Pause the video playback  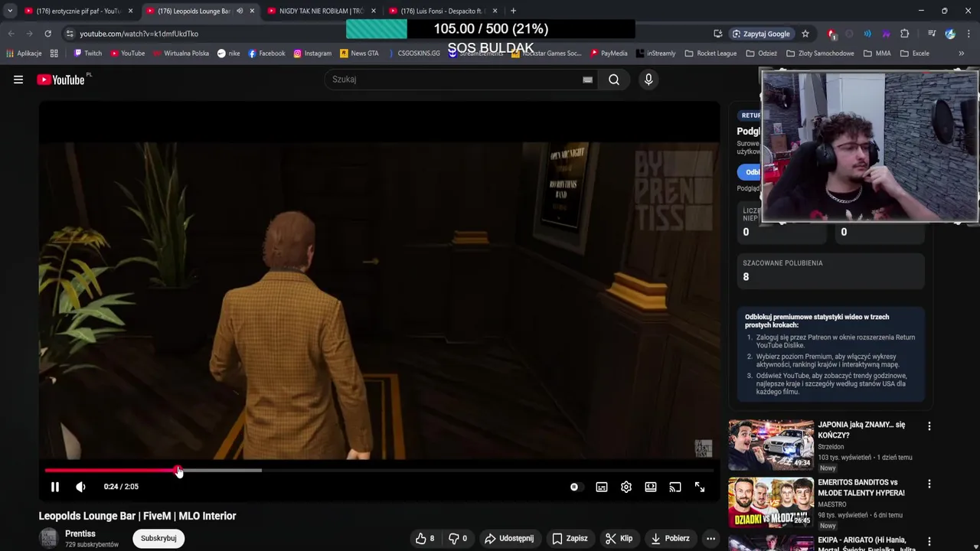55,487
